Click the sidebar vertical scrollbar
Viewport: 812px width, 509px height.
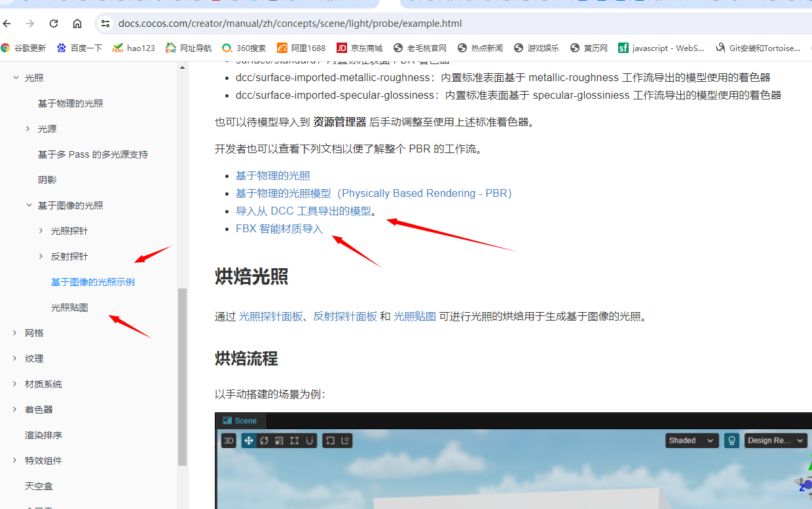click(183, 376)
